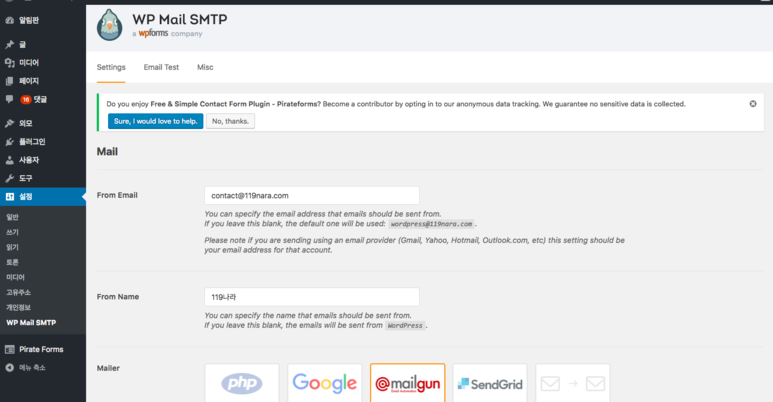Select the PHP mailer option

coord(242,383)
